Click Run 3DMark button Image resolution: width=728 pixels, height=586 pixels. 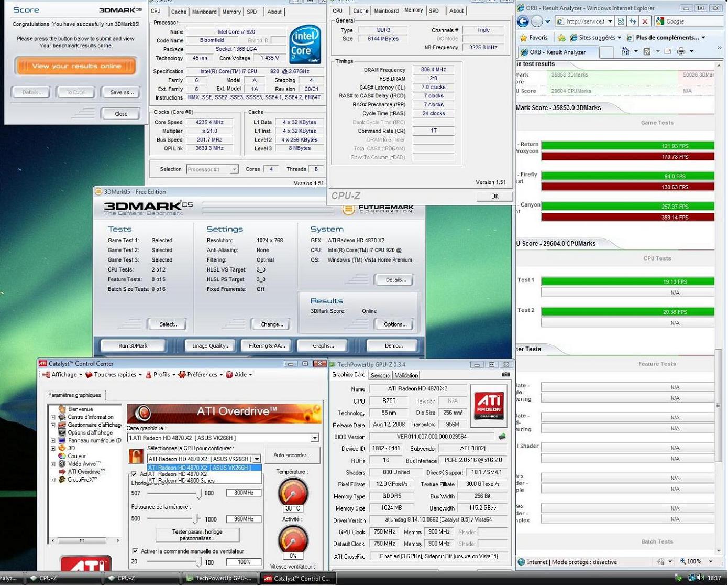coord(133,346)
